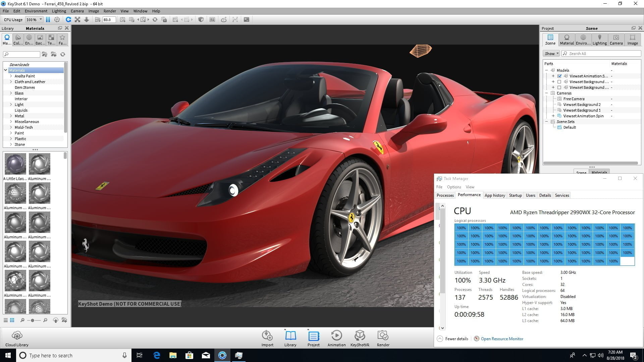Open the Show dropdown in the Scene panel
Image resolution: width=644 pixels, height=362 pixels.
tap(551, 54)
